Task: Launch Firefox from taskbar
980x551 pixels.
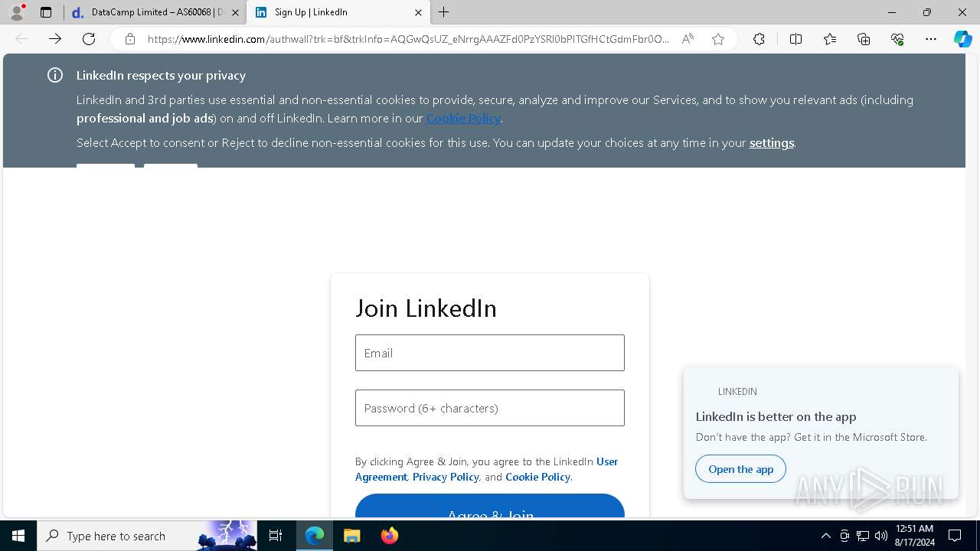Action: click(389, 536)
